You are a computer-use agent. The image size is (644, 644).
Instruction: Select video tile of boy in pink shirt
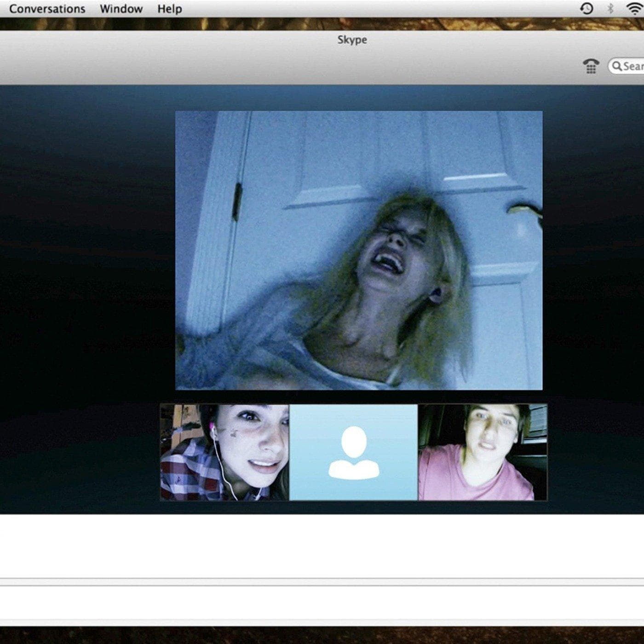coord(483,452)
